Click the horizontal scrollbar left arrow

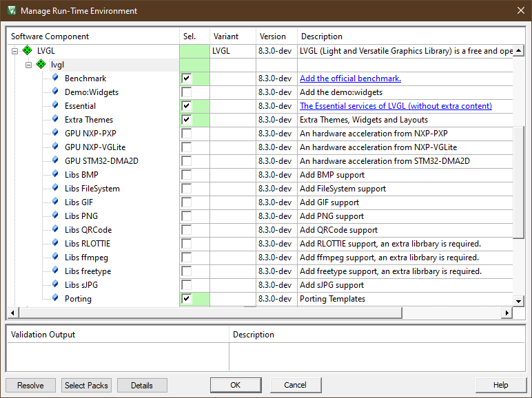point(13,313)
